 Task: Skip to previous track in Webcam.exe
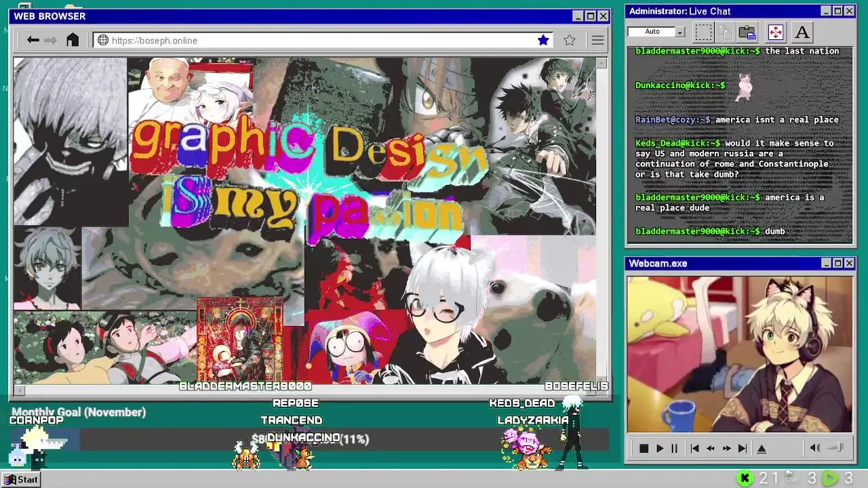(x=694, y=448)
